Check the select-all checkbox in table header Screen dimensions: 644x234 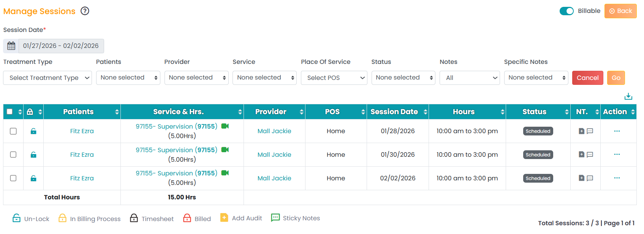10,112
